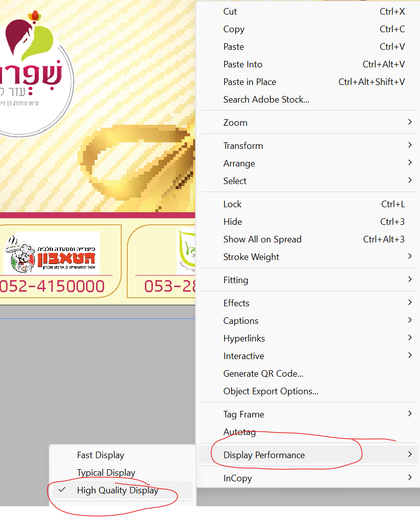Open the Transform submenu
This screenshot has width=420, height=517.
pyautogui.click(x=309, y=145)
